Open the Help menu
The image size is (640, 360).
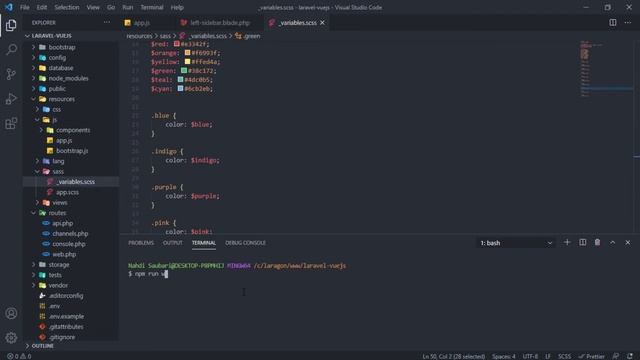(x=177, y=7)
